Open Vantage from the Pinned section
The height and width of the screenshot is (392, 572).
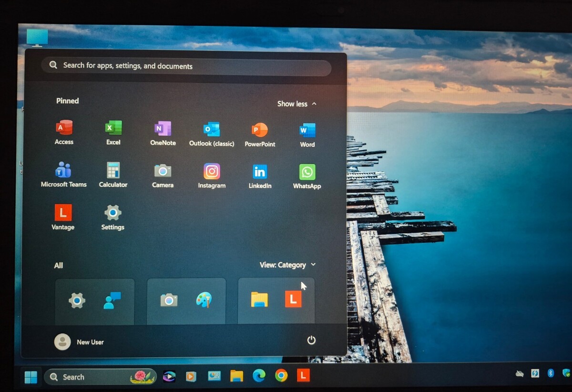[x=63, y=217]
